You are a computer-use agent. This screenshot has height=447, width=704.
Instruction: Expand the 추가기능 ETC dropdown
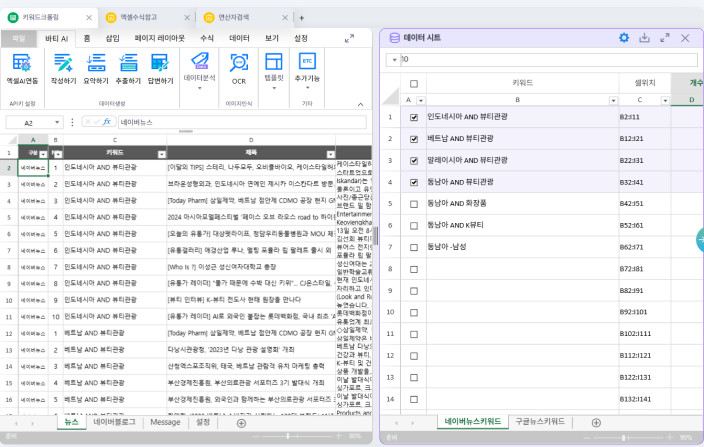coord(307,71)
